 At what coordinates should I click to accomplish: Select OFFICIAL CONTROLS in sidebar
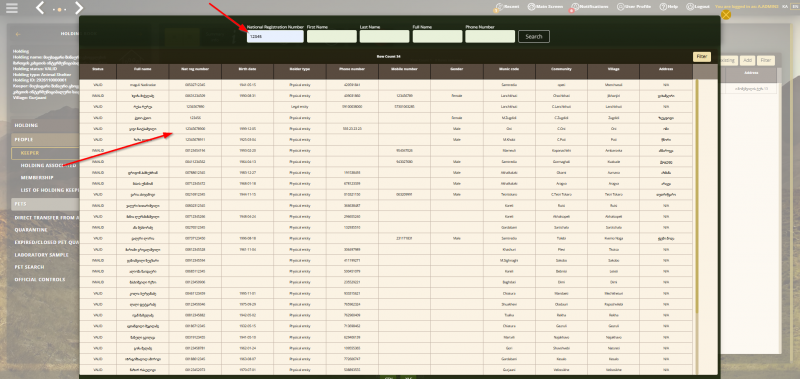[x=40, y=280]
